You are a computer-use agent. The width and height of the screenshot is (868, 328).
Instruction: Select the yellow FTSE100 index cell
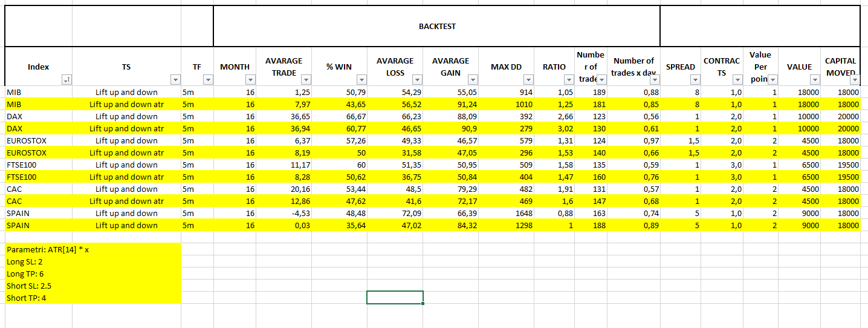tap(39, 177)
